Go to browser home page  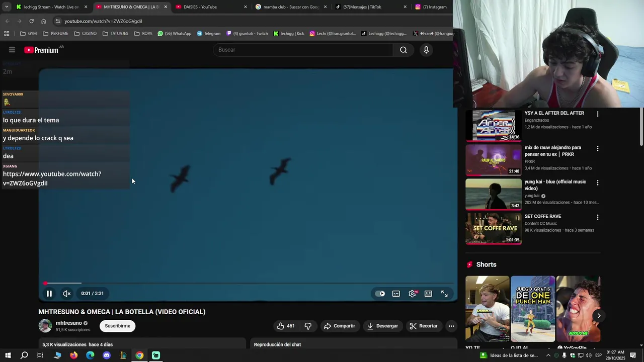click(x=43, y=21)
